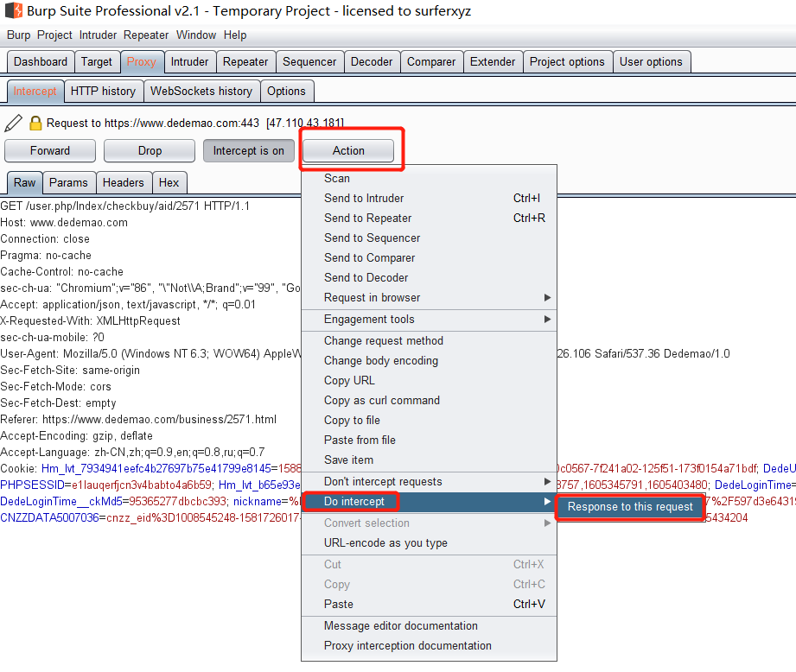Expand Don't intercept requests submenu
This screenshot has height=672, width=796.
[429, 482]
